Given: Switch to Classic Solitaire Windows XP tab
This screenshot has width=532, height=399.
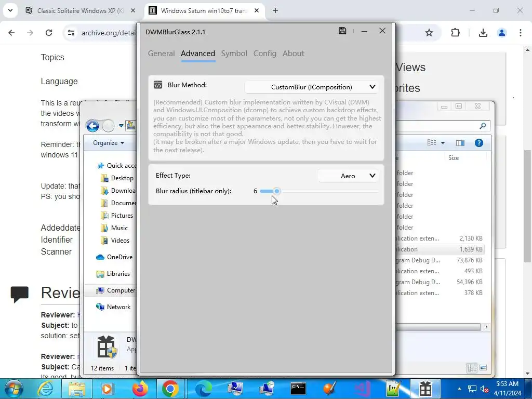Looking at the screenshot, I should pyautogui.click(x=81, y=10).
